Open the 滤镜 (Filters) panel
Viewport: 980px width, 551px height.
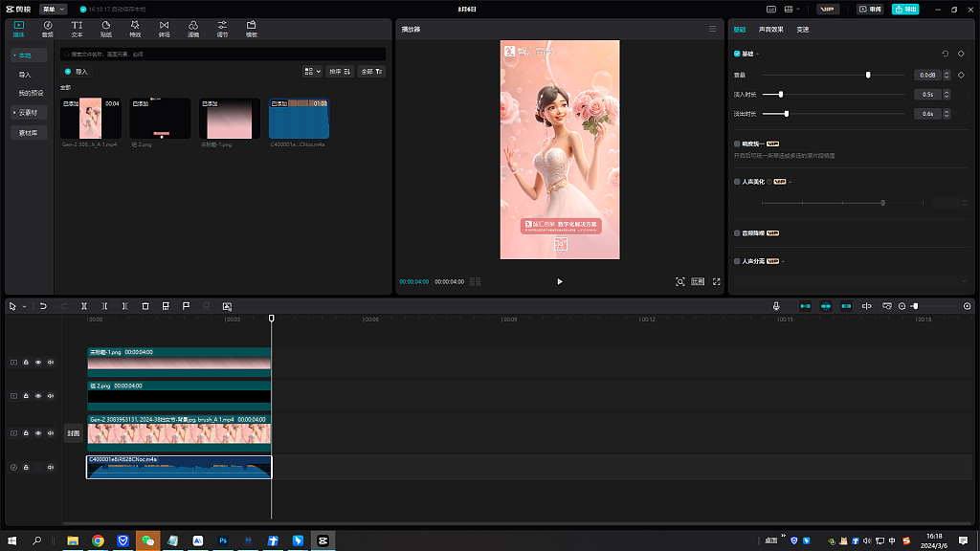coord(194,27)
